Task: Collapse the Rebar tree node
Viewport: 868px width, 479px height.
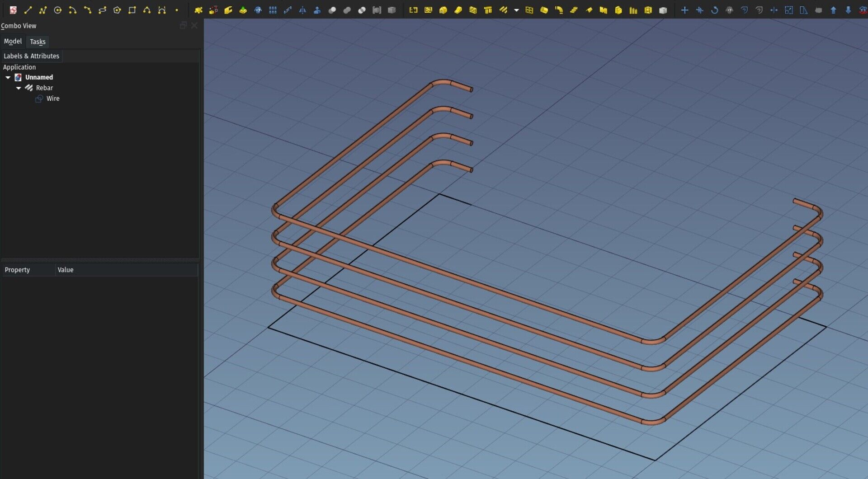Action: pyautogui.click(x=19, y=88)
